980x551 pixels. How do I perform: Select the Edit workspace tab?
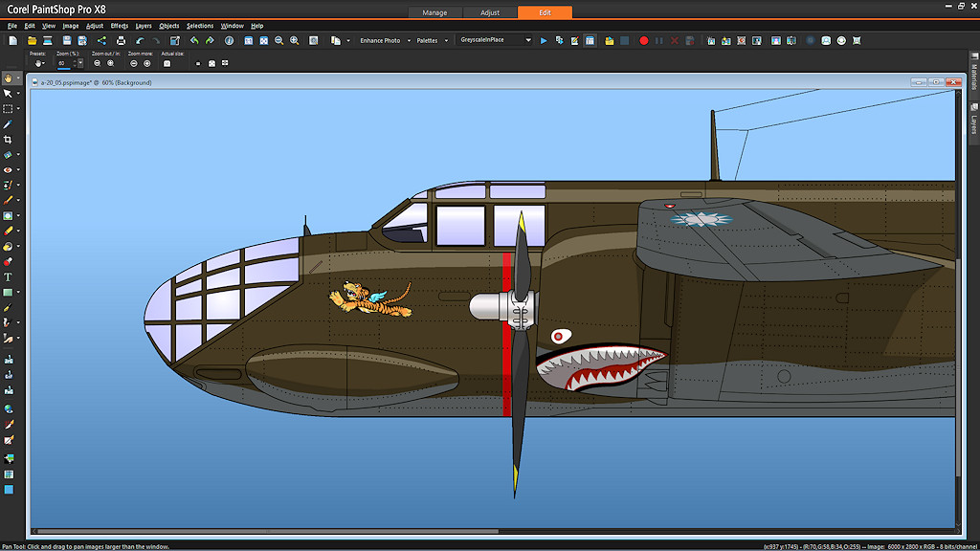coord(545,12)
